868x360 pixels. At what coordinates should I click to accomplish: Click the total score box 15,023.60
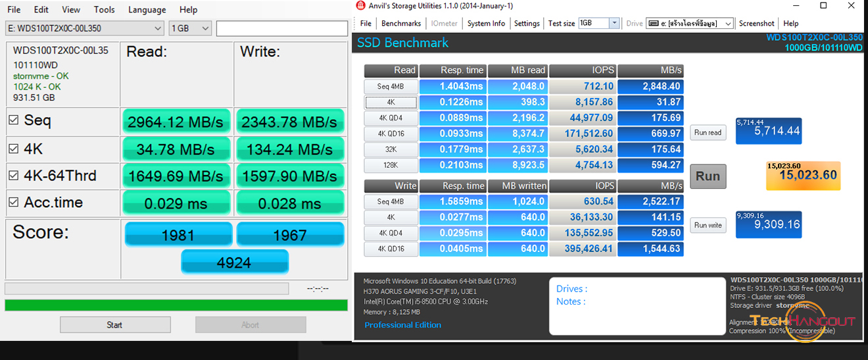point(804,175)
